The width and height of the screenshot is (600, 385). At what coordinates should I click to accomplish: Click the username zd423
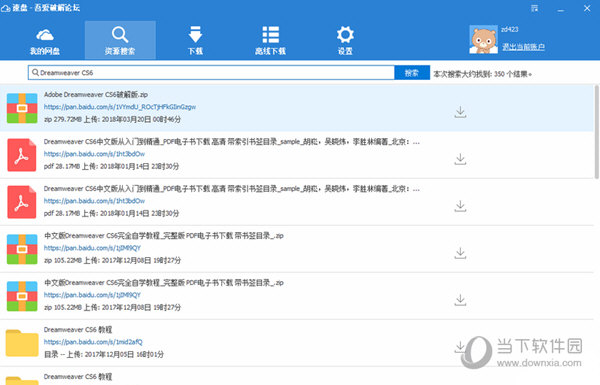pyautogui.click(x=510, y=29)
